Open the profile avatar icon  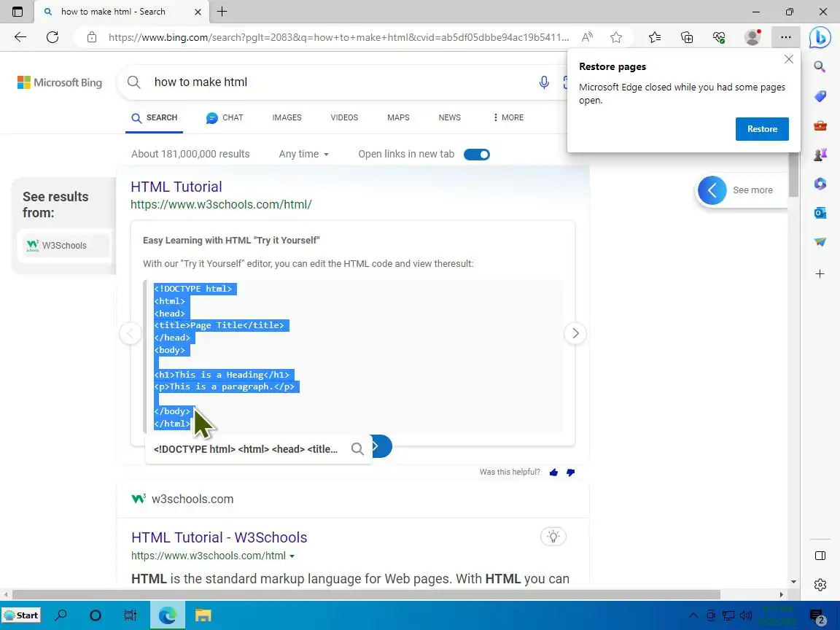752,37
